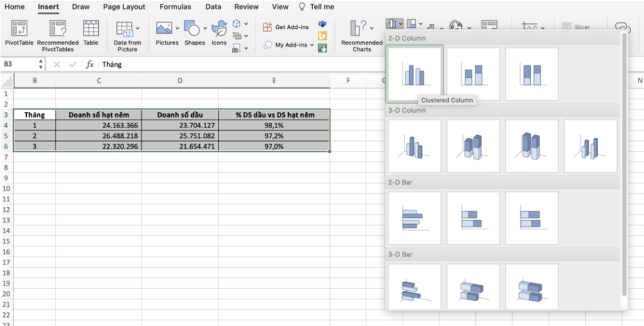Open My Add-ins list
The width and height of the screenshot is (644, 326).
[289, 45]
